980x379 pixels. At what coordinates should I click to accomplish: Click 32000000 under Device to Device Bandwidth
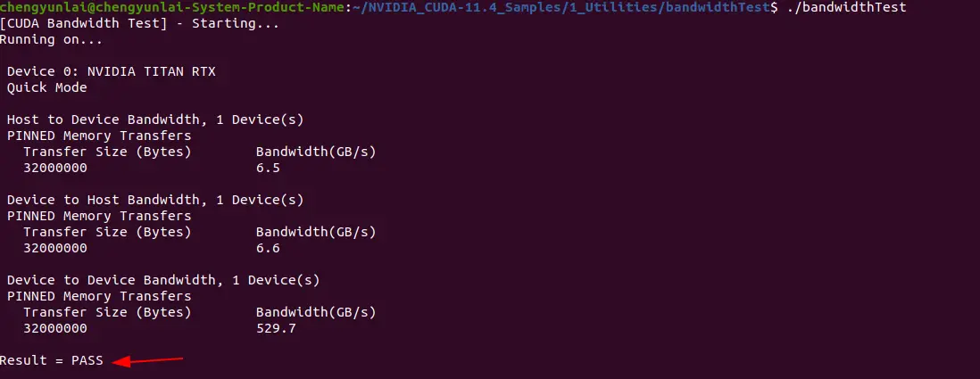pos(55,328)
